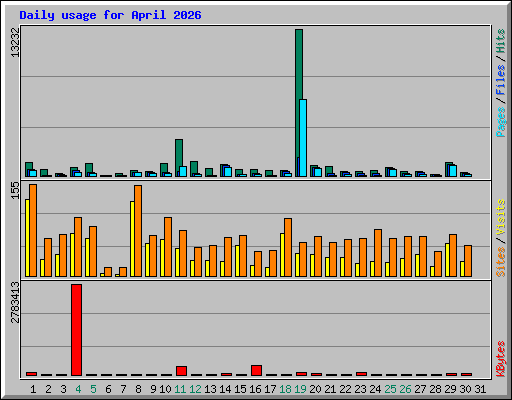Click green weekend day label 25

pos(390,389)
